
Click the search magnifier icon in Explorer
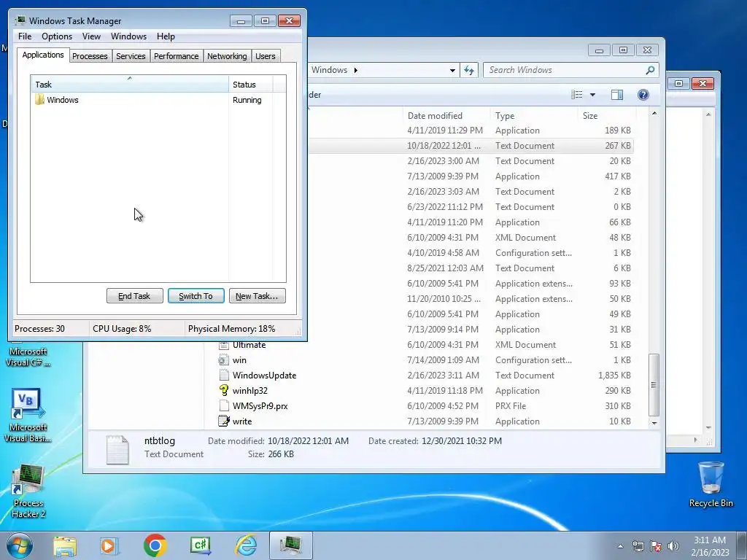[x=650, y=70]
